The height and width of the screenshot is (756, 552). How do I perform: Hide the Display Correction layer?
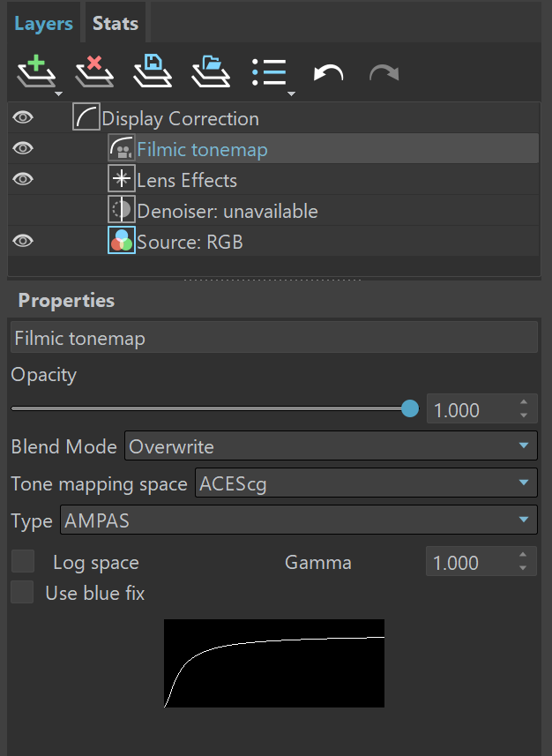pyautogui.click(x=23, y=117)
